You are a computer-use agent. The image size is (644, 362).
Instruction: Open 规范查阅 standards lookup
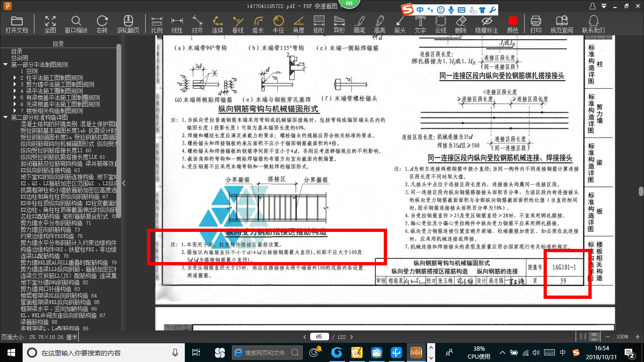click(x=561, y=25)
